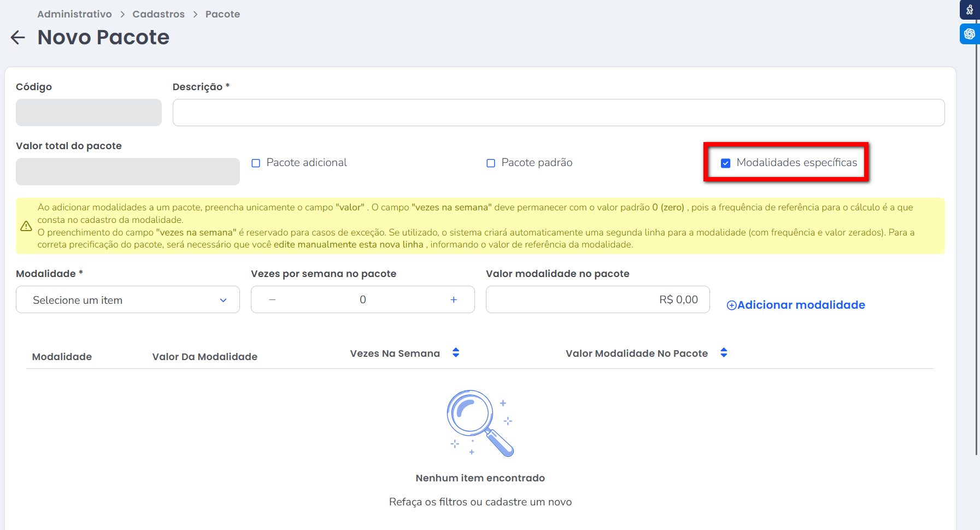
Task: Click the plus icon in the weekly stepper
Action: click(454, 299)
